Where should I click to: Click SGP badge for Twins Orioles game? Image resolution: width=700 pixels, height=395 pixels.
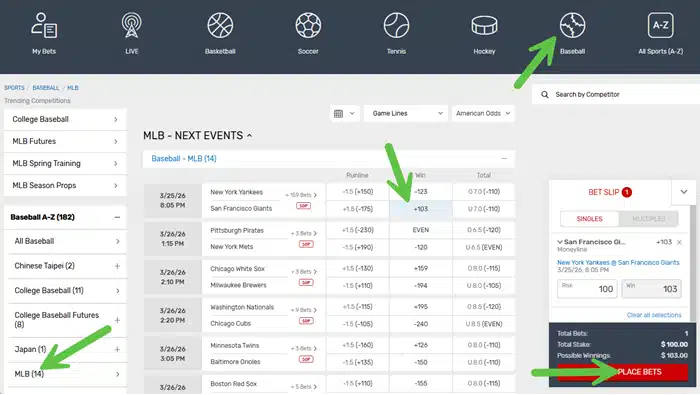coord(306,359)
